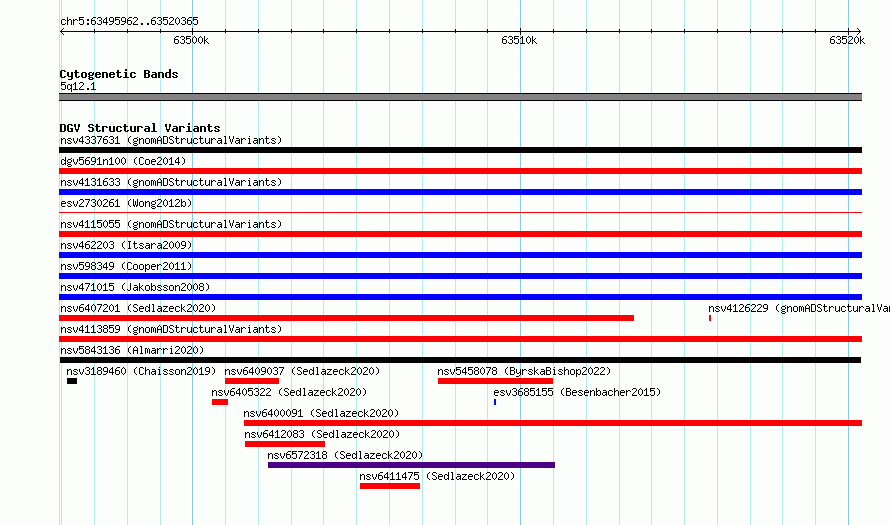Click the nsv4115055 red variant bar

(x=460, y=234)
